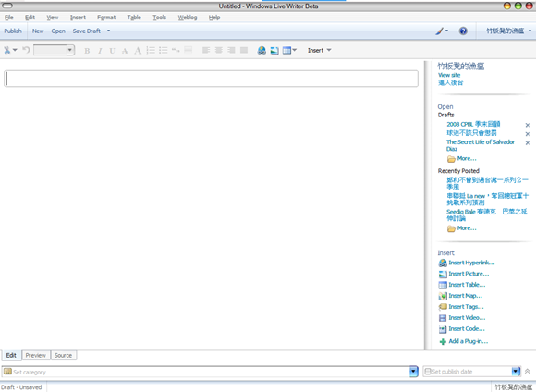The width and height of the screenshot is (536, 392).
Task: Click the More folder under Recently Posted
Action: pos(462,228)
